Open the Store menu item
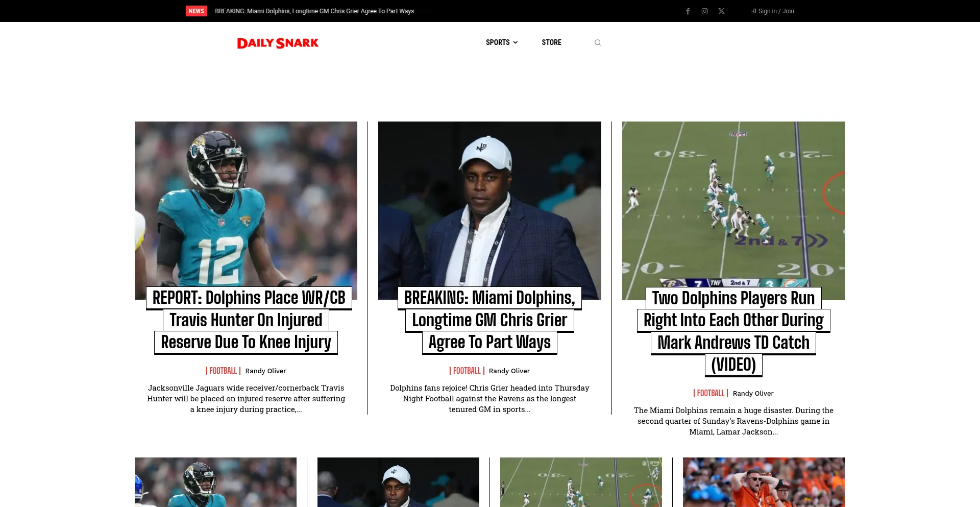The image size is (980, 507). (551, 42)
